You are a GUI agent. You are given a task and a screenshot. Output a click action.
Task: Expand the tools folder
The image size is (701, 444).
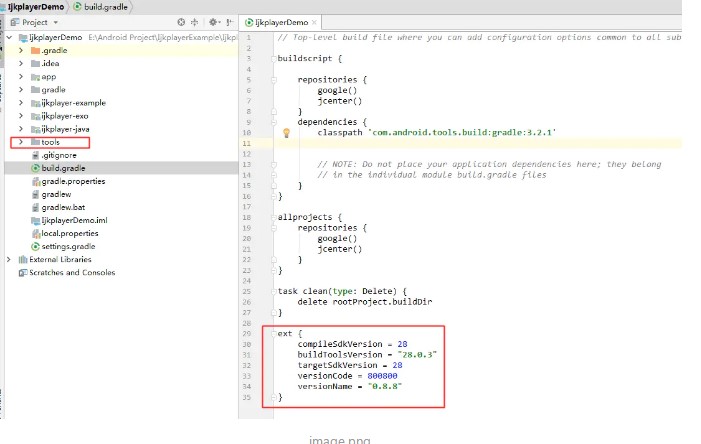click(21, 142)
